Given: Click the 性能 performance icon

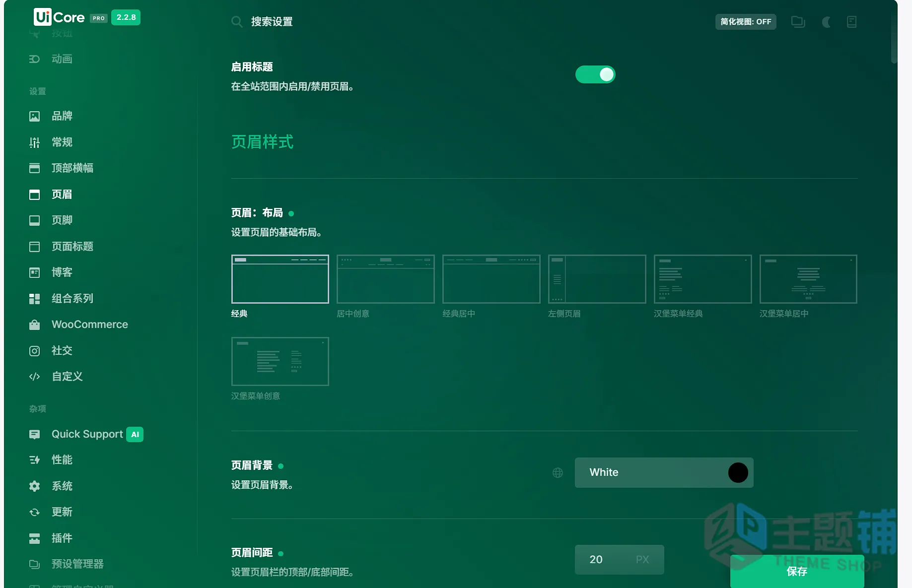Looking at the screenshot, I should [x=34, y=460].
